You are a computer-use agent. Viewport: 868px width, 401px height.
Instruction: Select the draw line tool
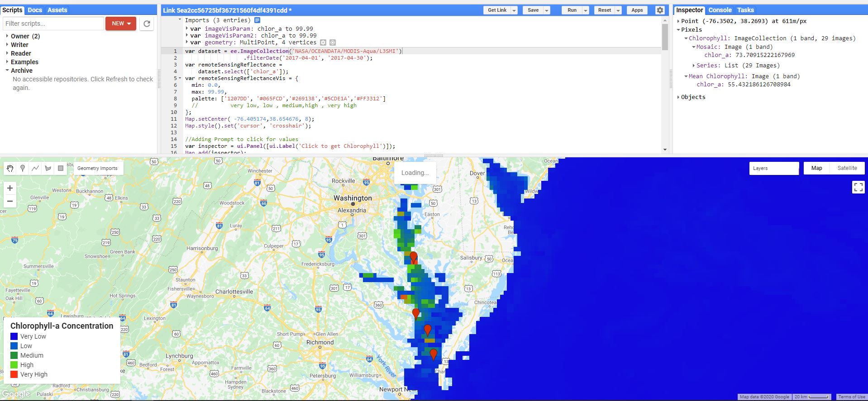pos(35,168)
